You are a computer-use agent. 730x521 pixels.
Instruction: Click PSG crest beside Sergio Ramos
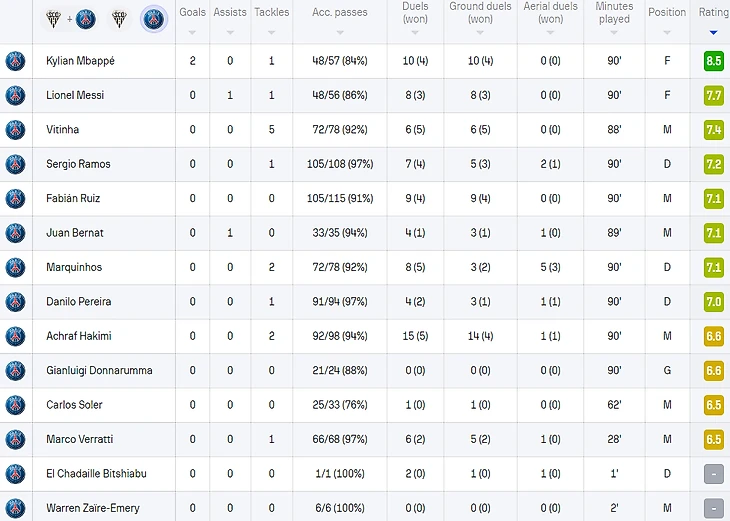point(15,164)
